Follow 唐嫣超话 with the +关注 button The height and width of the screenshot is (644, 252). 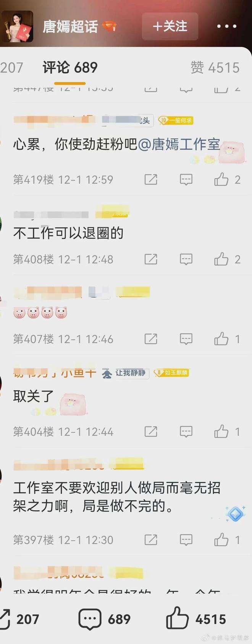coord(170,26)
